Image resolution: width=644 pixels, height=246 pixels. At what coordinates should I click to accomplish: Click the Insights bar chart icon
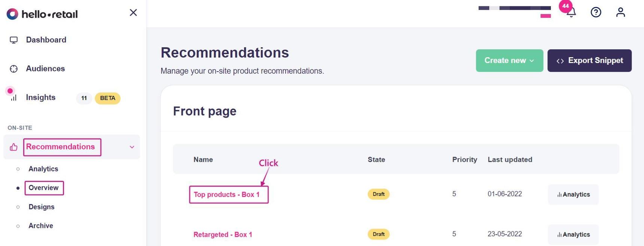point(14,98)
